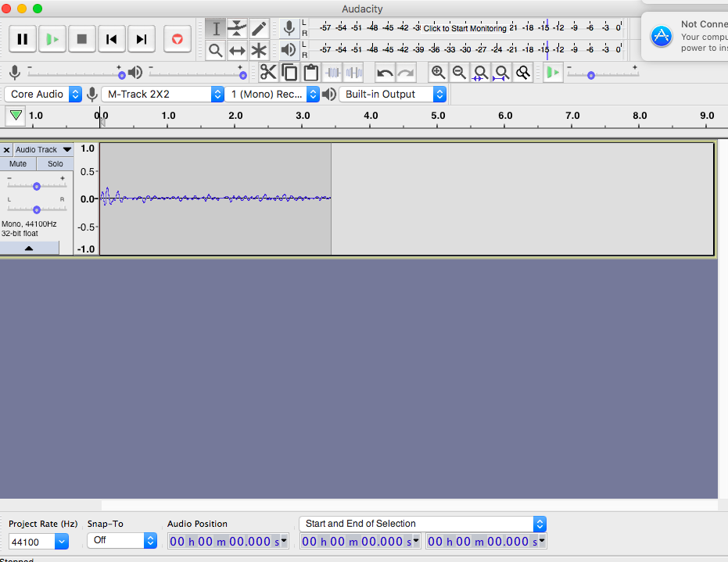Copy selection with the Copy icon
The image size is (728, 562).
pyautogui.click(x=289, y=73)
